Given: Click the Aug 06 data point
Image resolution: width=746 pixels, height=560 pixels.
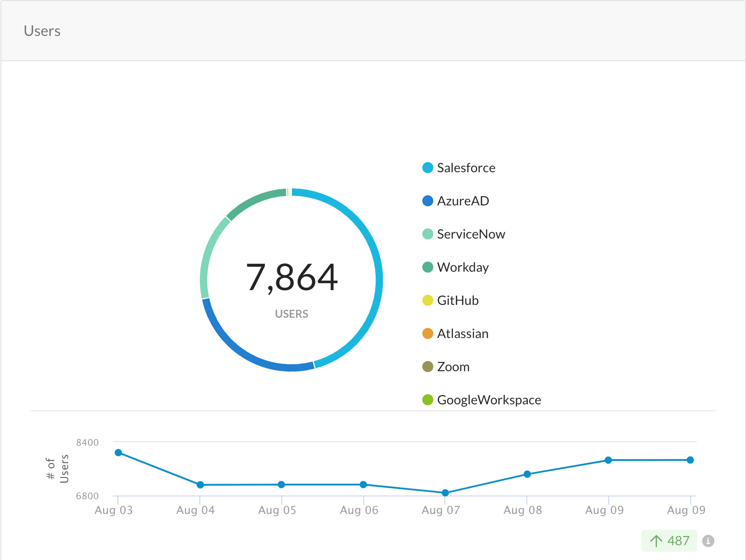Looking at the screenshot, I should [x=363, y=484].
